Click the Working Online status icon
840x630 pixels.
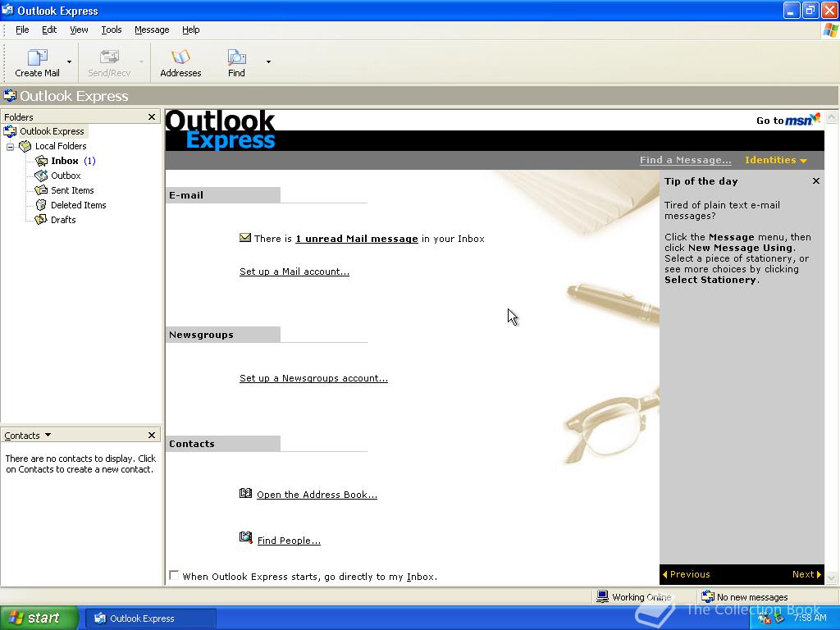603,596
